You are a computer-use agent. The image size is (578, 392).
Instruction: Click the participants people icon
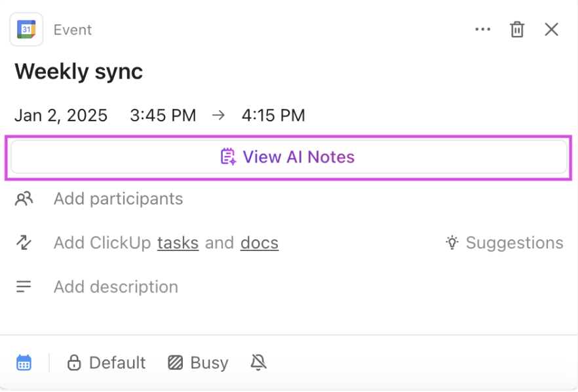click(24, 199)
